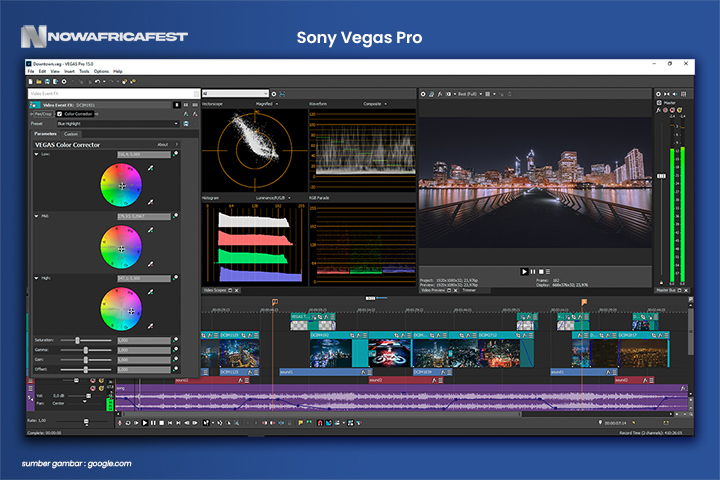
Task: Open the Histogram Luminance/R/G/B dropdown
Action: point(273,198)
